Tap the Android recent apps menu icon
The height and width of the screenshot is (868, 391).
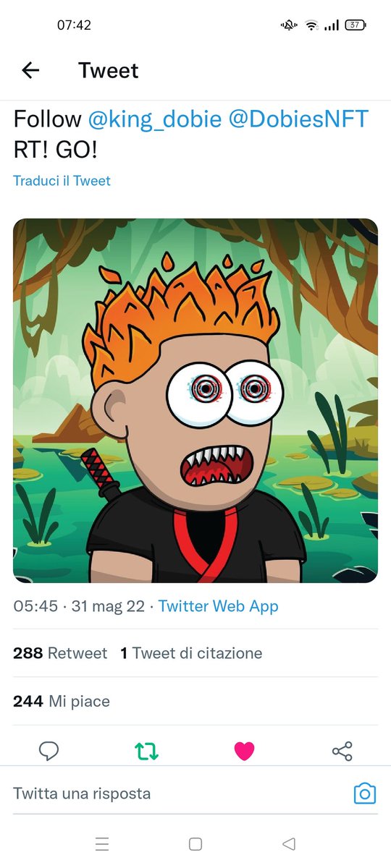click(102, 843)
